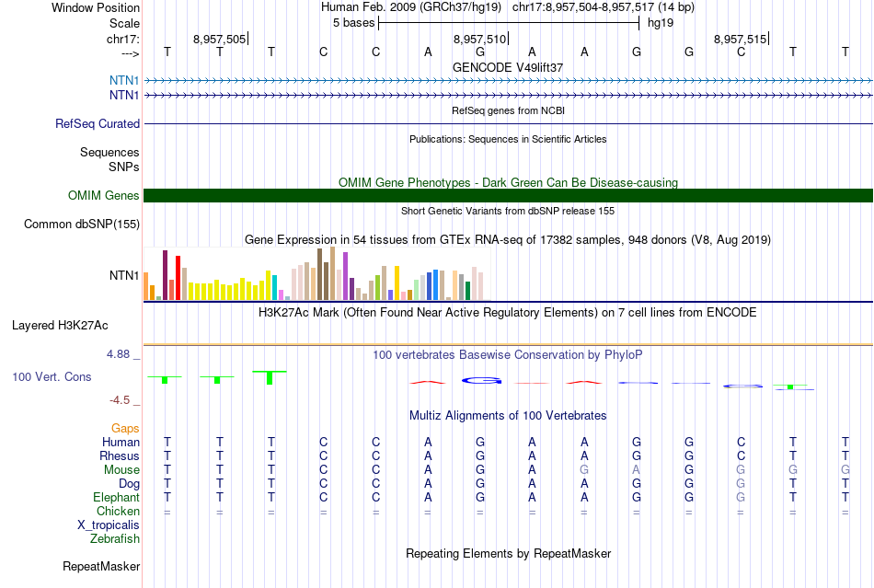Screen dimensions: 874x588
Task: Open 100 vertebrates Basewise Conservation title
Action: (x=508, y=354)
